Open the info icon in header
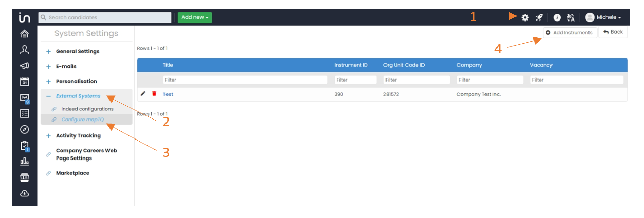This screenshot has height=218, width=644. pos(557,17)
